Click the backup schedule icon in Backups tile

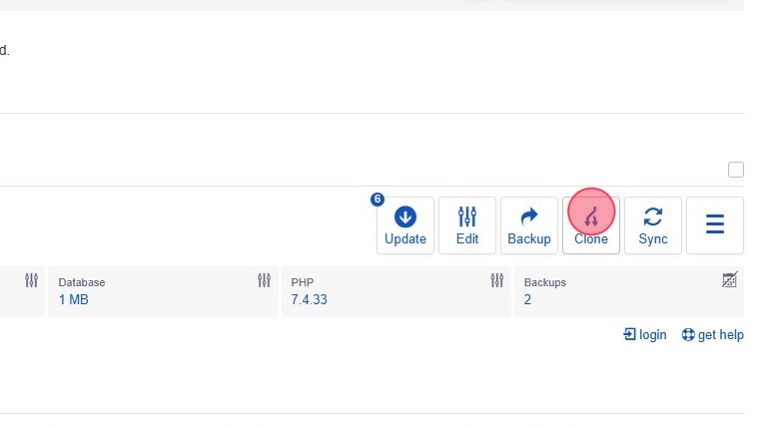pos(730,281)
